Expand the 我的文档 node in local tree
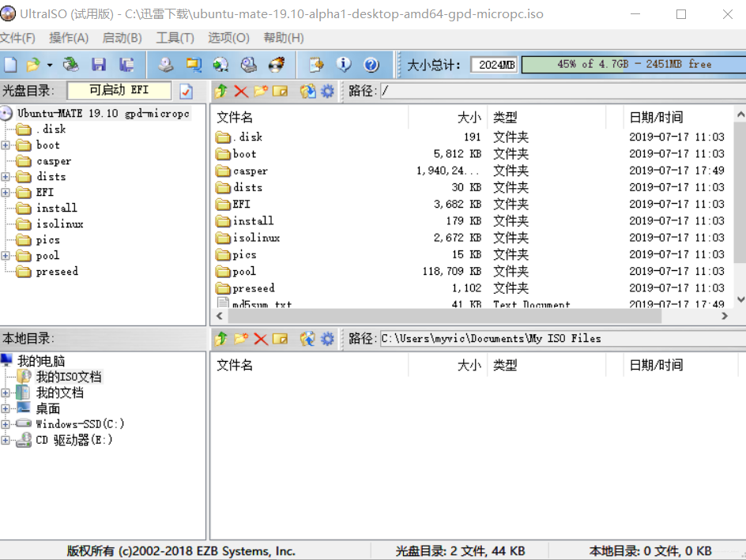 tap(6, 393)
